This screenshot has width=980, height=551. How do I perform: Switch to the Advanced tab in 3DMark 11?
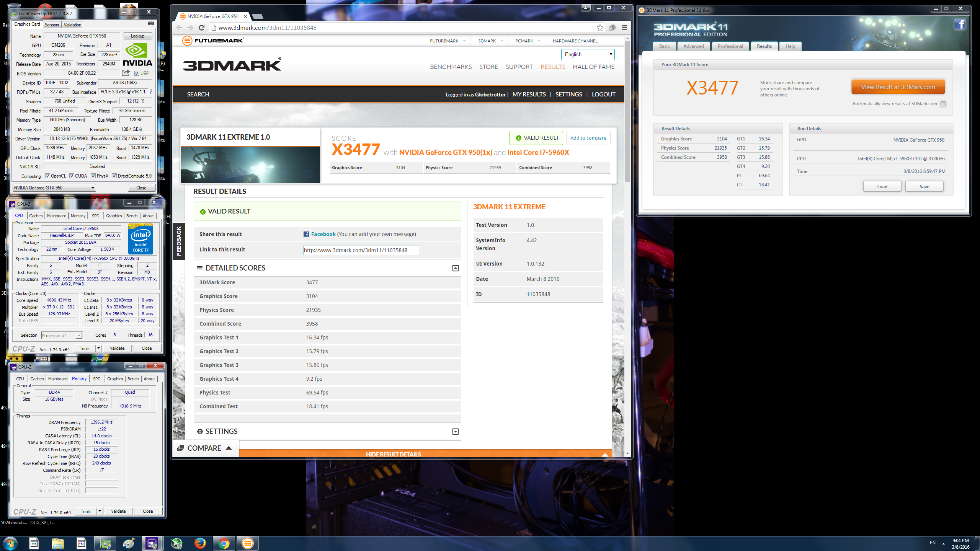click(693, 46)
